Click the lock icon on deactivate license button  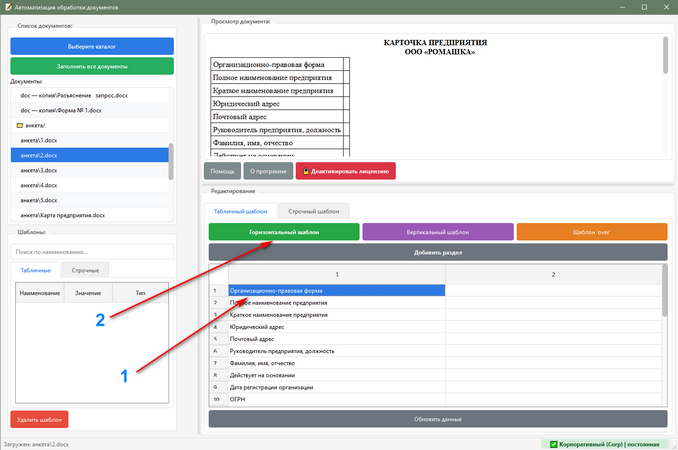306,171
